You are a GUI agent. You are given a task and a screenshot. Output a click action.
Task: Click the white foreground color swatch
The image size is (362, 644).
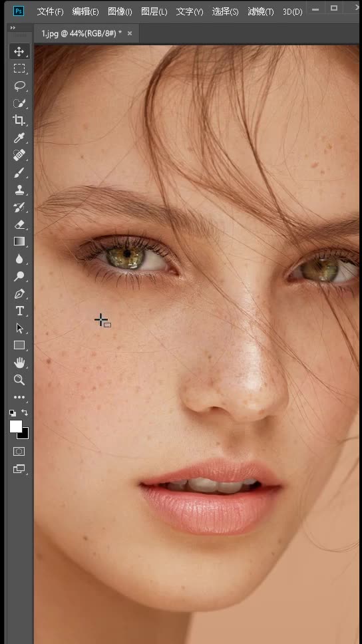[16, 426]
